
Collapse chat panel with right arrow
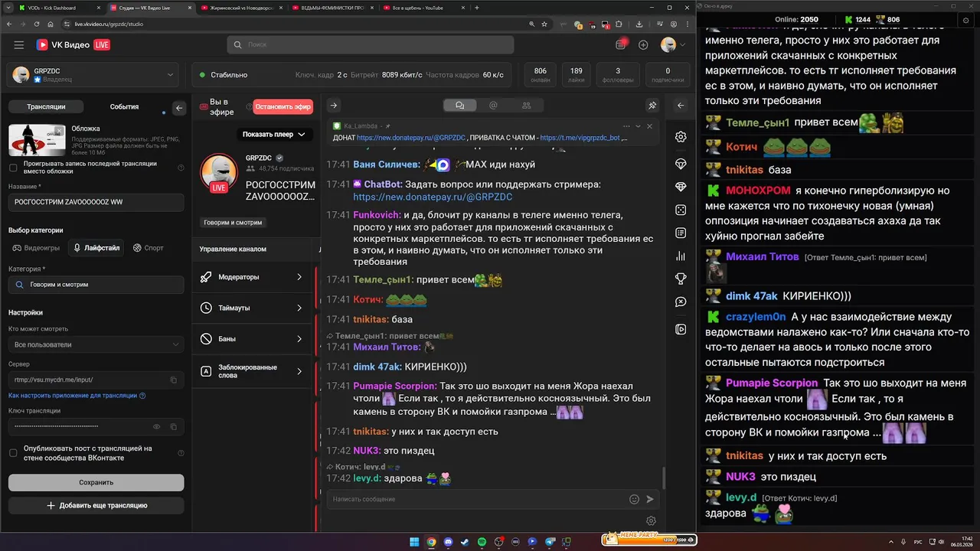(x=334, y=106)
